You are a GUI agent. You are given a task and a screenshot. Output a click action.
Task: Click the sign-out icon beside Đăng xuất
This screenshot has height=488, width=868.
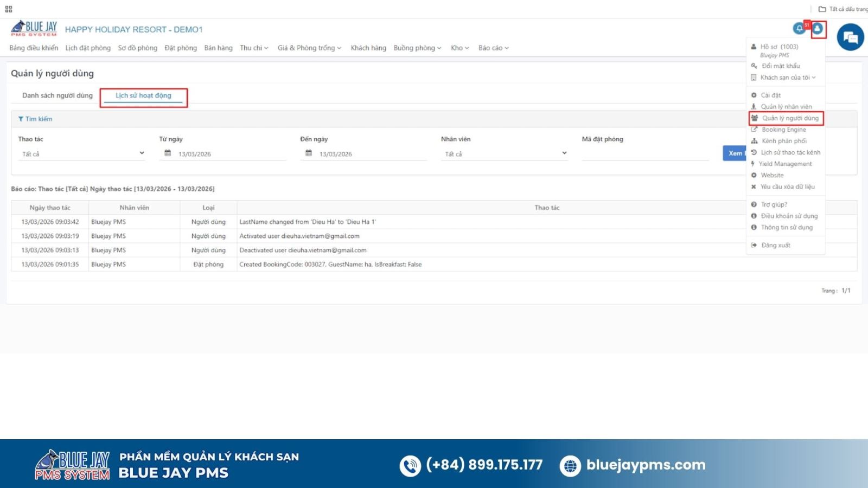754,245
